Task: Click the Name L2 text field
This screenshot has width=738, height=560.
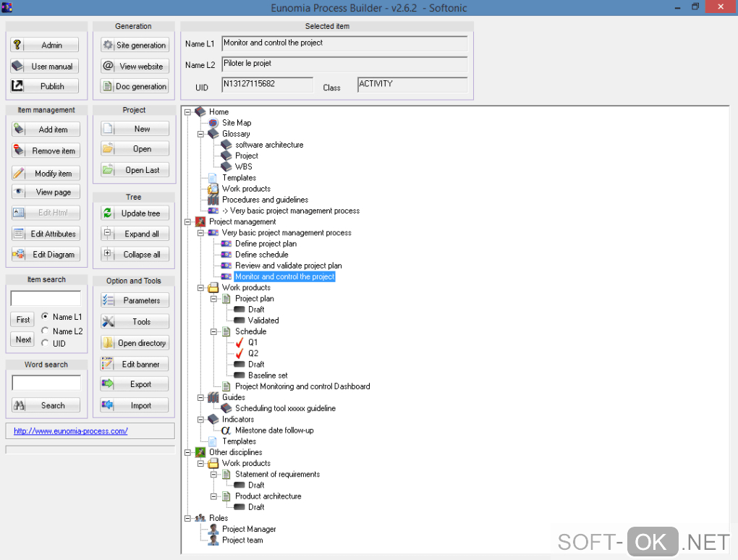Action: [x=344, y=64]
